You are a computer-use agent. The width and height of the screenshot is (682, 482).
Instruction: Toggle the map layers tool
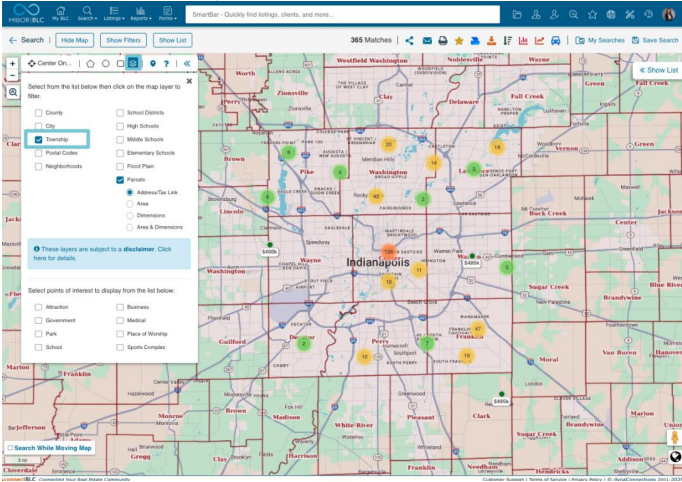pos(134,63)
